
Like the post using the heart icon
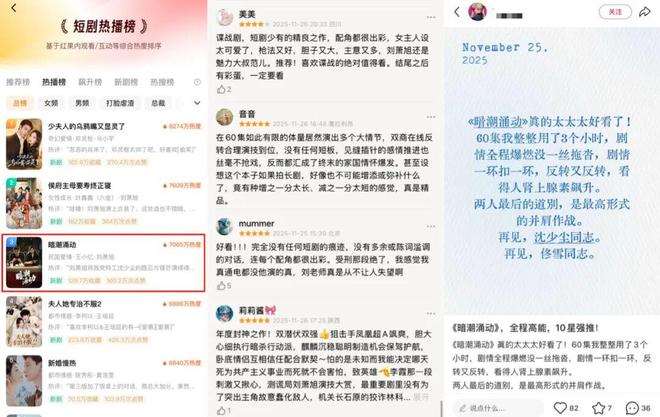560,408
